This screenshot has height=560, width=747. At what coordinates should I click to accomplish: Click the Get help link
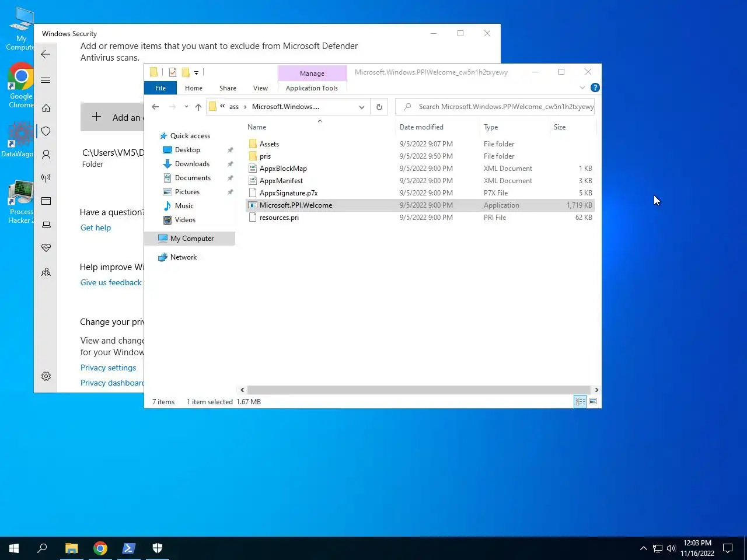(96, 228)
